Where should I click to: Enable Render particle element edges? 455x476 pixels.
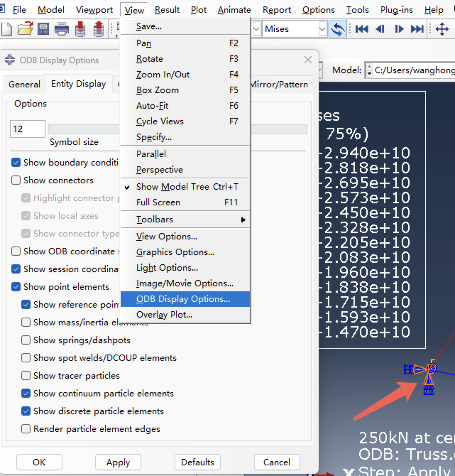click(x=26, y=429)
